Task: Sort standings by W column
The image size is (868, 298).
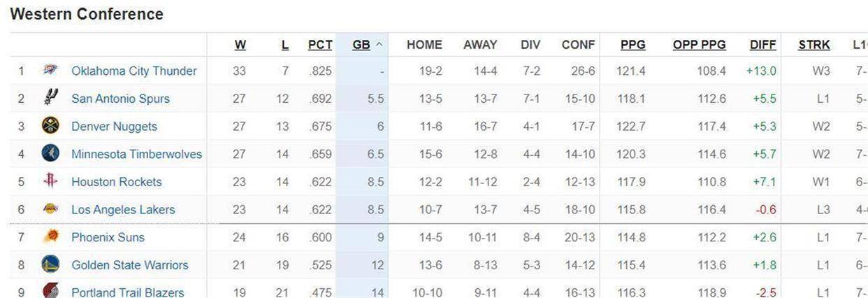Action: (x=240, y=45)
